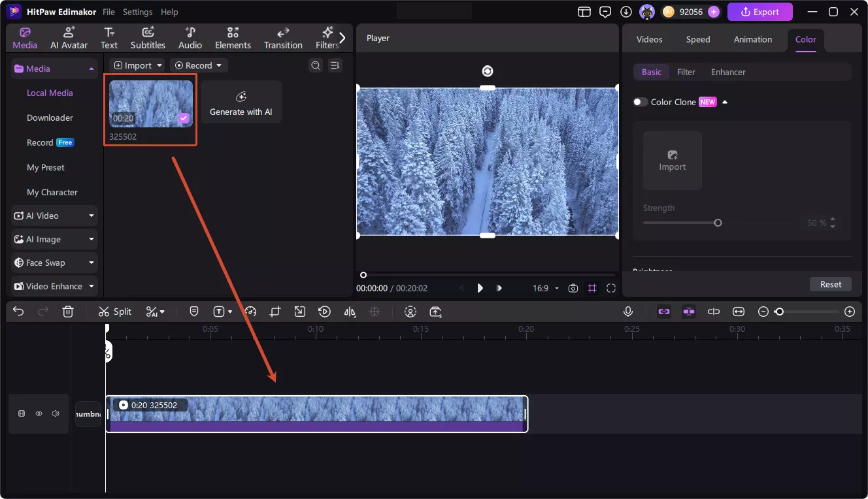Open the Record dropdown

(x=199, y=65)
